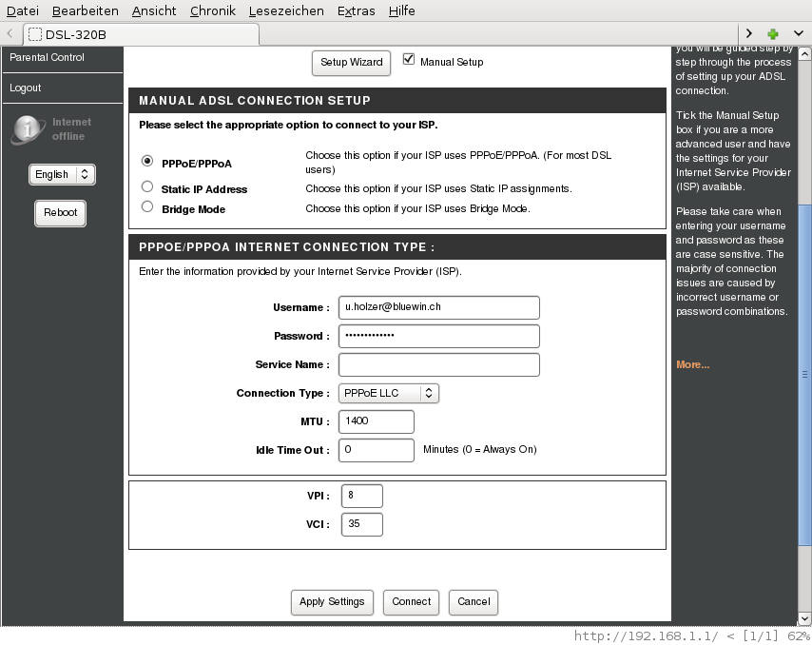Image resolution: width=812 pixels, height=645 pixels.
Task: Open the Datei menu
Action: point(22,10)
